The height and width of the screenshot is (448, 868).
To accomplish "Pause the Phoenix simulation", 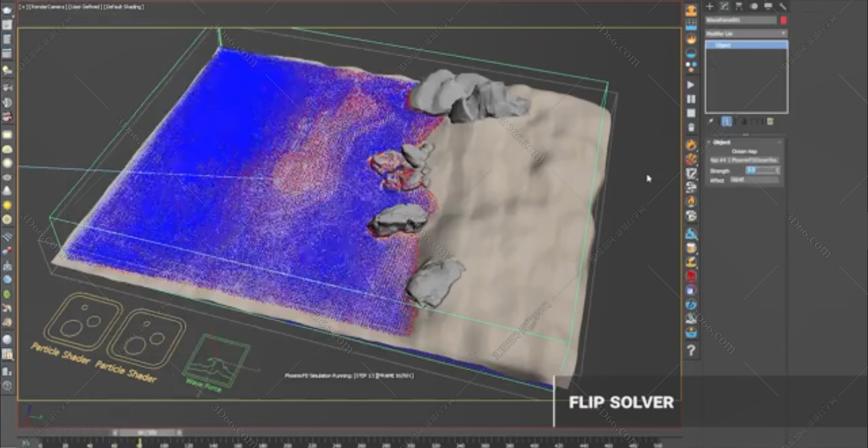I will [691, 99].
